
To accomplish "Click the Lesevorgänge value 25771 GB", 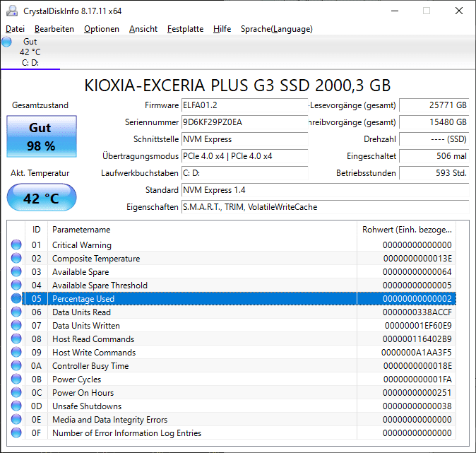I will 434,105.
